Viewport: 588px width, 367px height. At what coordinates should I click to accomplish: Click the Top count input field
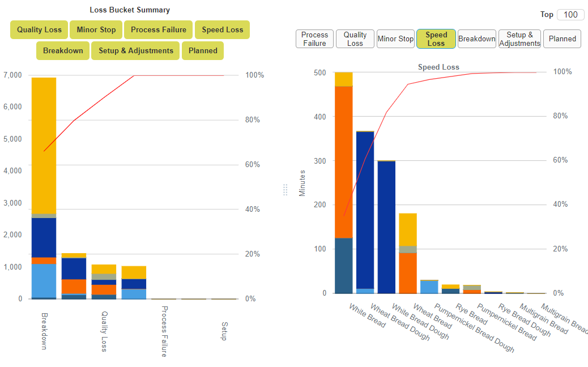pyautogui.click(x=570, y=15)
